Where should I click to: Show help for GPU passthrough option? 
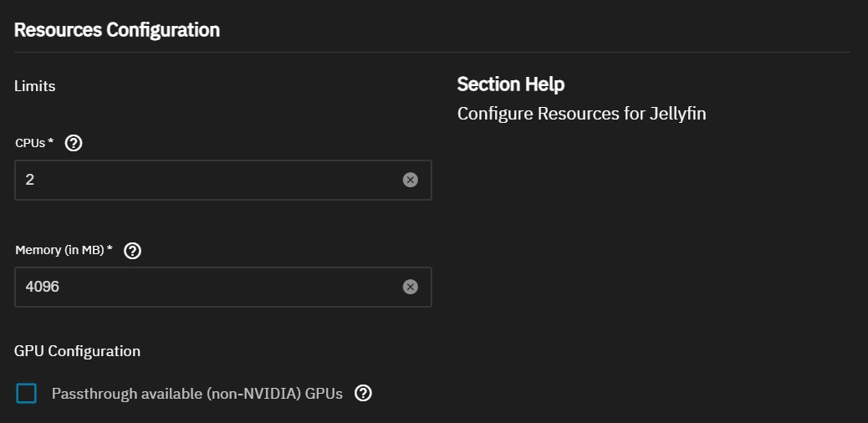[x=363, y=393]
